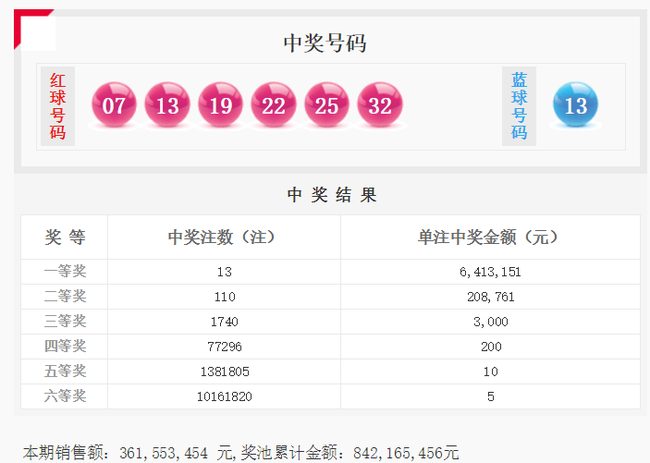Screen dimensions: 650x463
Task: Click the 一等奖 row label
Action: coord(65,271)
